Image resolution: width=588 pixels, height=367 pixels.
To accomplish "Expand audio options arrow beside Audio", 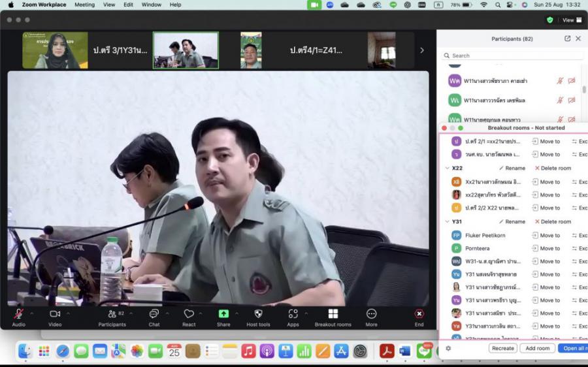I will pos(31,313).
